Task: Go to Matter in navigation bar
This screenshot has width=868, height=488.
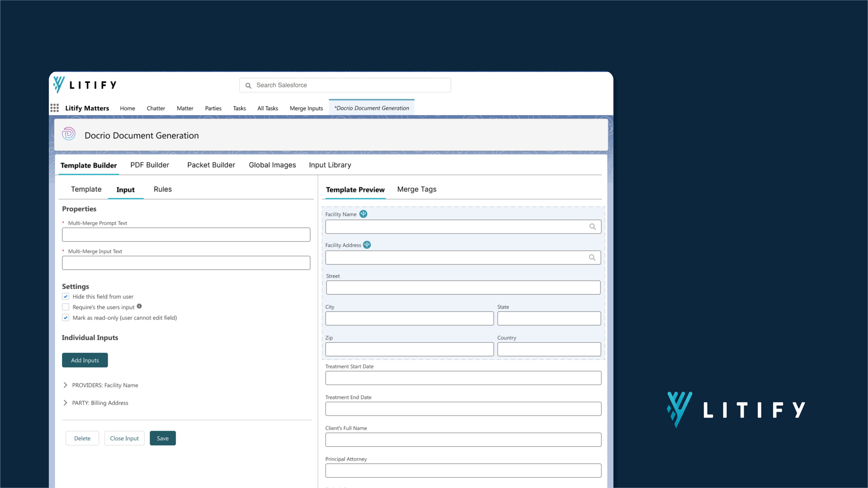Action: [x=185, y=108]
